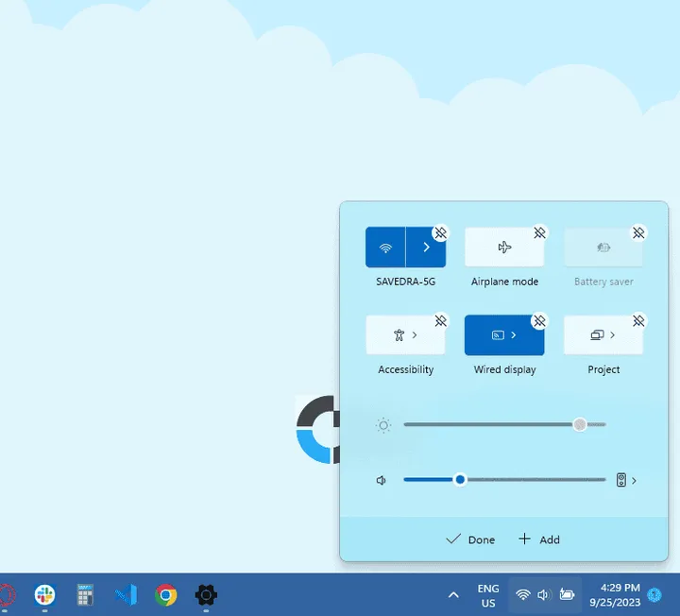Unpin the Project quick setting
This screenshot has width=680, height=616.
638,321
